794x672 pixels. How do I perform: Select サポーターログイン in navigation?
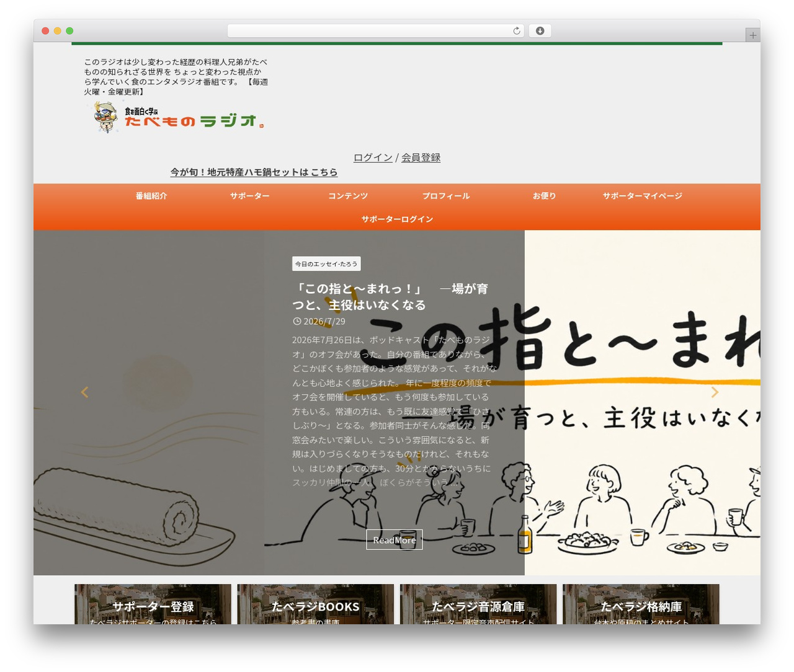pyautogui.click(x=397, y=219)
